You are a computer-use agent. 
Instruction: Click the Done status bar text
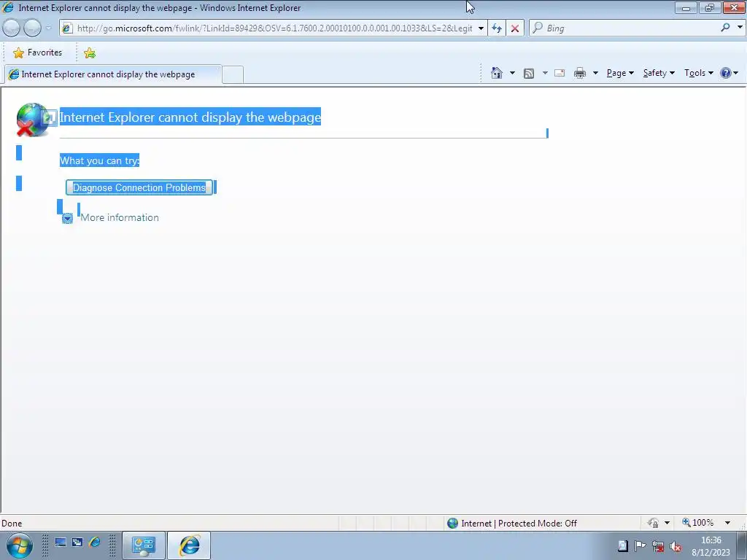[x=12, y=524]
